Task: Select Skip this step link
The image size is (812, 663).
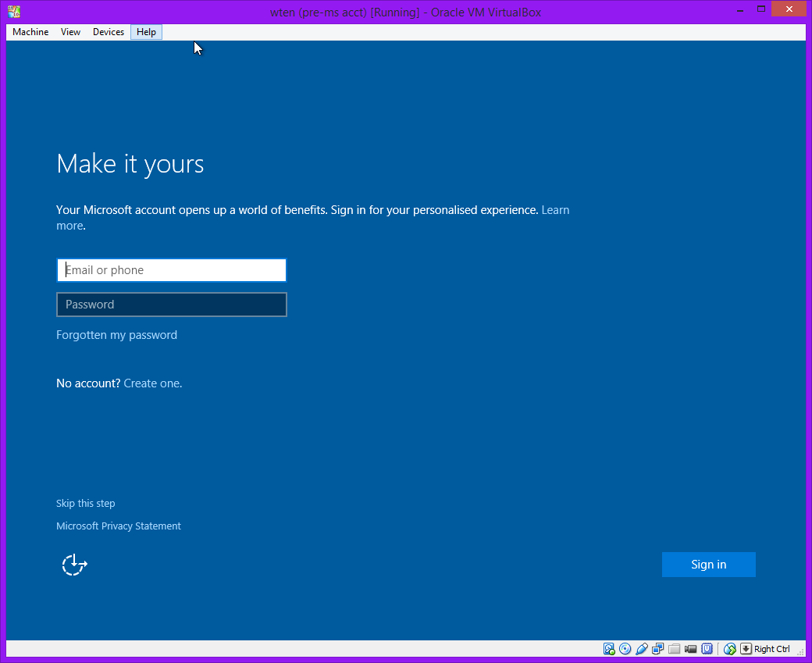Action: pos(85,504)
